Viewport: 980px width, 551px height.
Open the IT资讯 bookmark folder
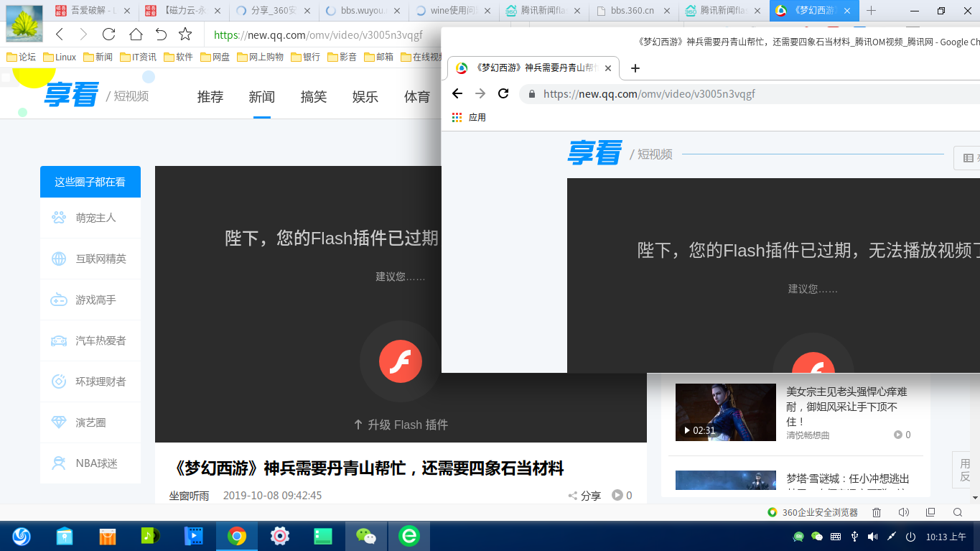coord(138,57)
